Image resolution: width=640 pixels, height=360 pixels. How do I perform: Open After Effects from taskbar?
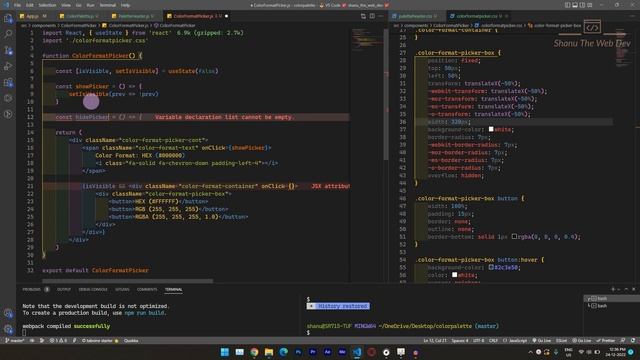327,352
